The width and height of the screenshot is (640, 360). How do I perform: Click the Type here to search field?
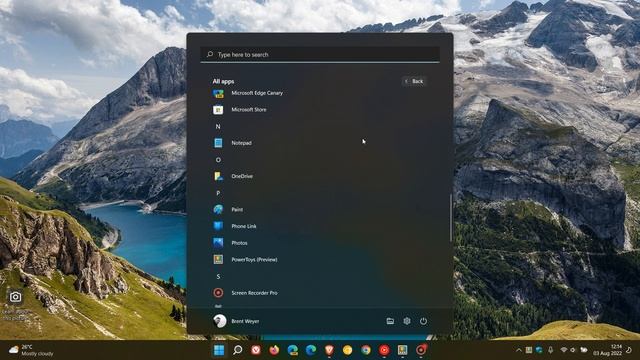pyautogui.click(x=320, y=54)
